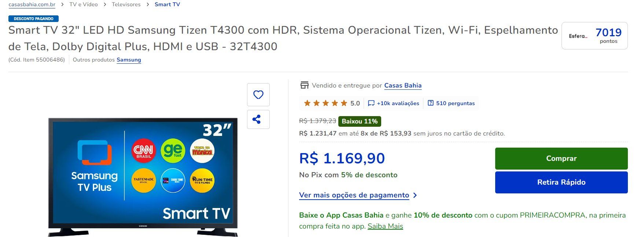
Task: Click the share icon button
Action: click(x=258, y=119)
